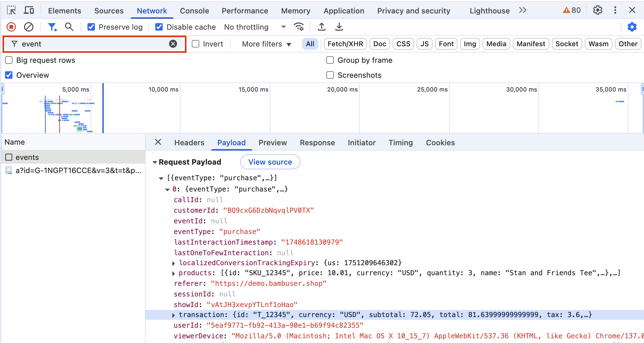Export HAR file download icon

coord(339,27)
